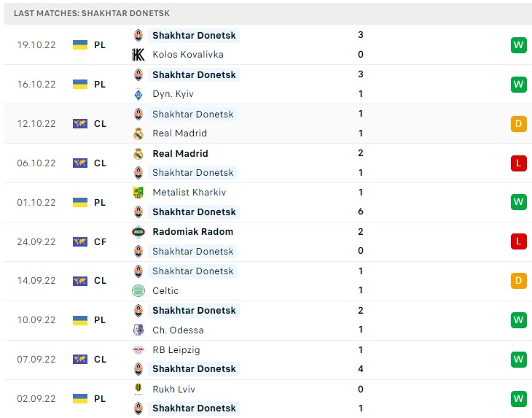
Task: Click the Kolos Kovalivka club logo
Action: pyautogui.click(x=138, y=55)
